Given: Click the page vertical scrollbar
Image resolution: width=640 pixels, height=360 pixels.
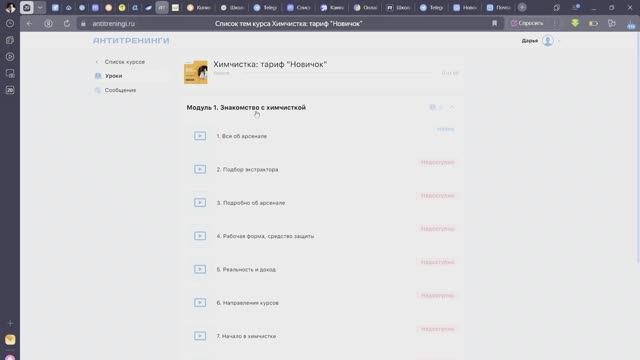Looking at the screenshot, I should click(x=637, y=149).
